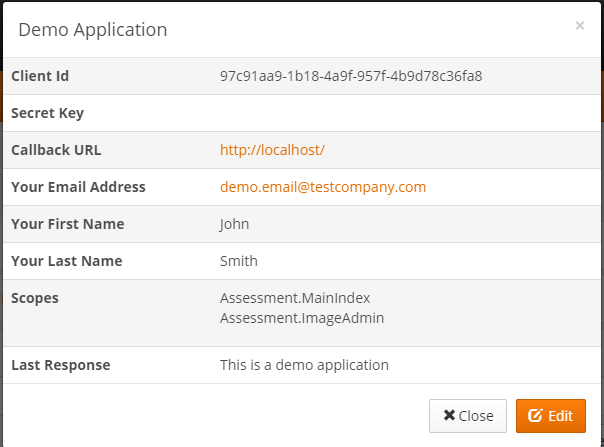604x447 pixels.
Task: Select the Client Id value text
Action: 351,76
